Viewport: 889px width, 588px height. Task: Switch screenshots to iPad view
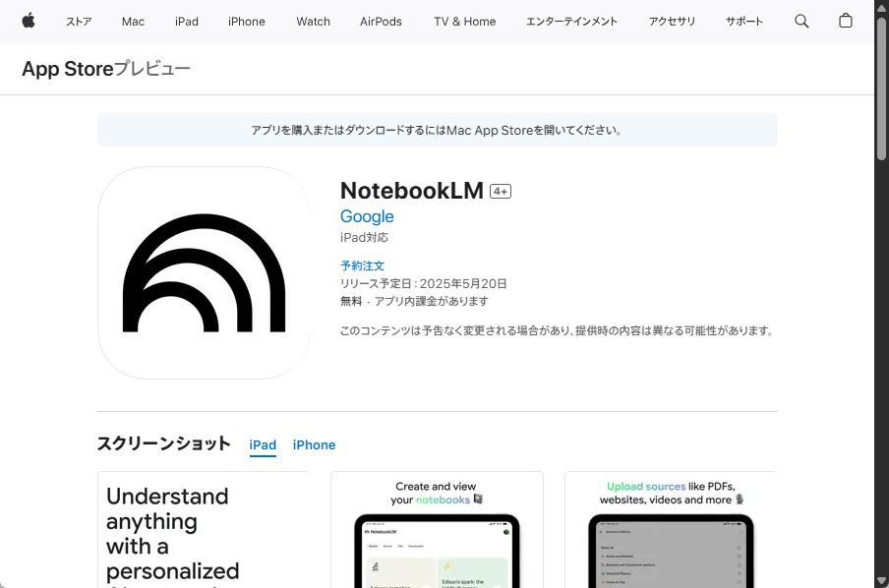point(263,444)
